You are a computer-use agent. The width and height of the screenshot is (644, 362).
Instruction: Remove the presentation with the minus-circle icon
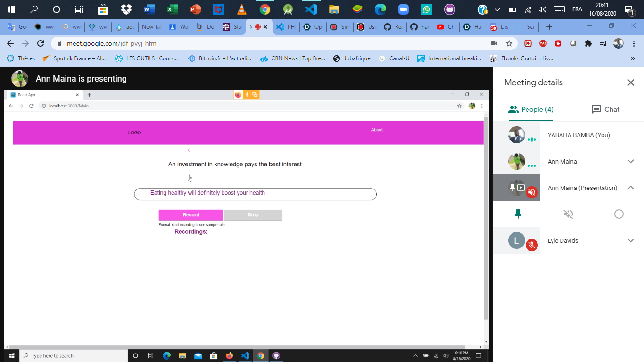tap(619, 214)
